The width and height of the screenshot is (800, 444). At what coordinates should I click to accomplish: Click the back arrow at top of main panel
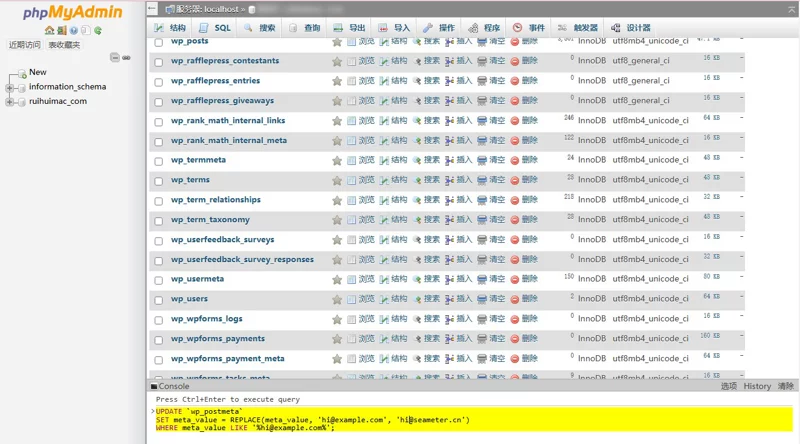click(x=152, y=8)
